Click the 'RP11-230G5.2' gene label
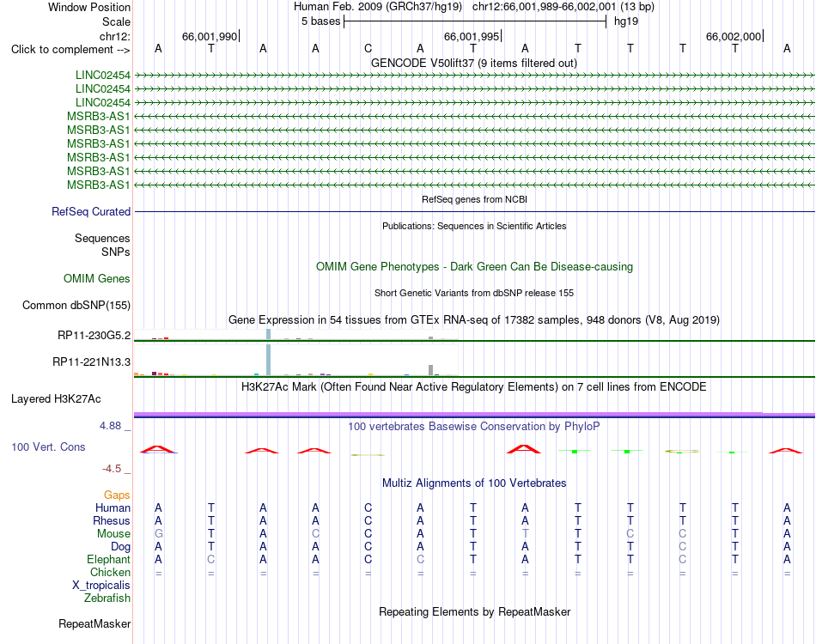The height and width of the screenshot is (644, 816). click(x=94, y=336)
